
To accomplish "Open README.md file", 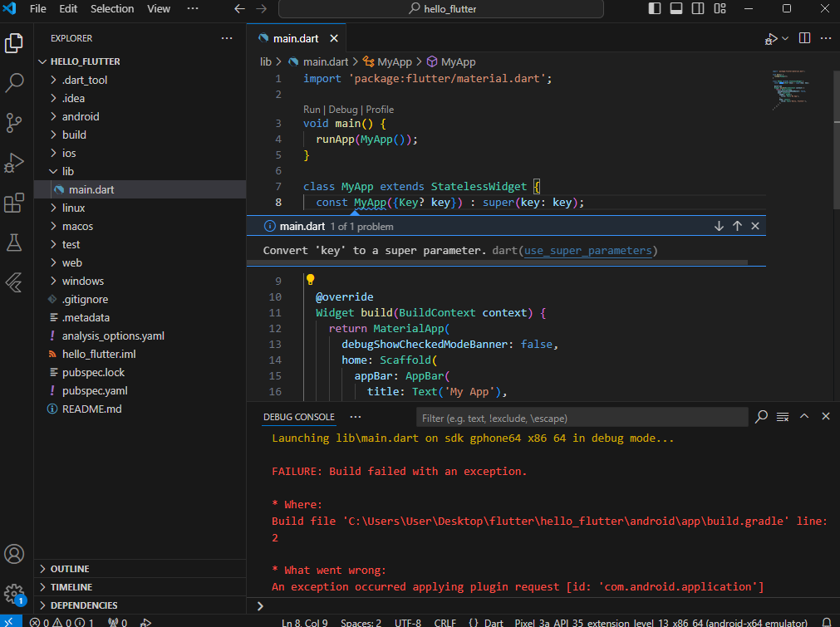I will pyautogui.click(x=140, y=409).
